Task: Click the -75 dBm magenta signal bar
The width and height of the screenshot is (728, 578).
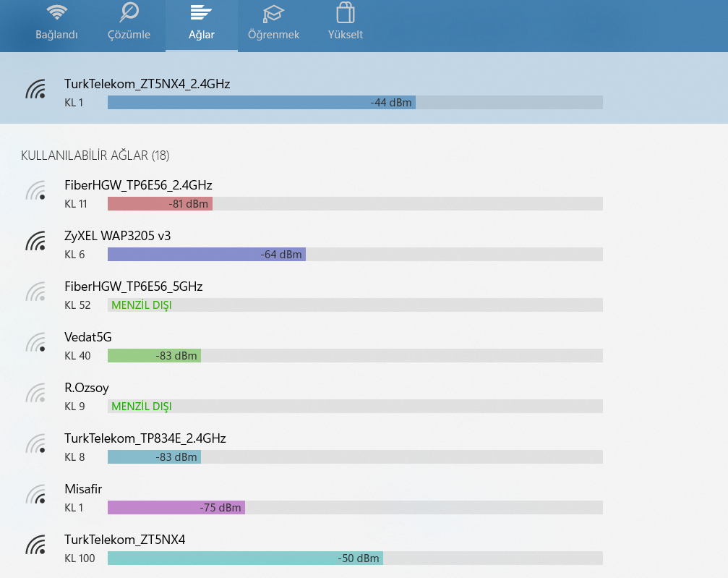Action: click(x=176, y=507)
